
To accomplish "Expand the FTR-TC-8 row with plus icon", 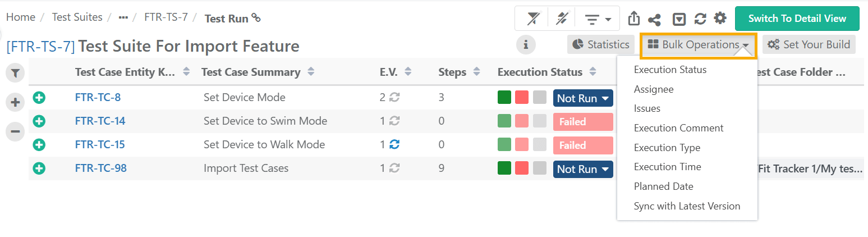I will [39, 98].
